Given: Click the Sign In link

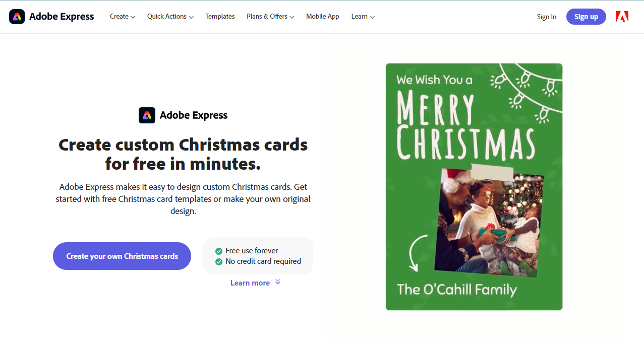Looking at the screenshot, I should pos(547,17).
